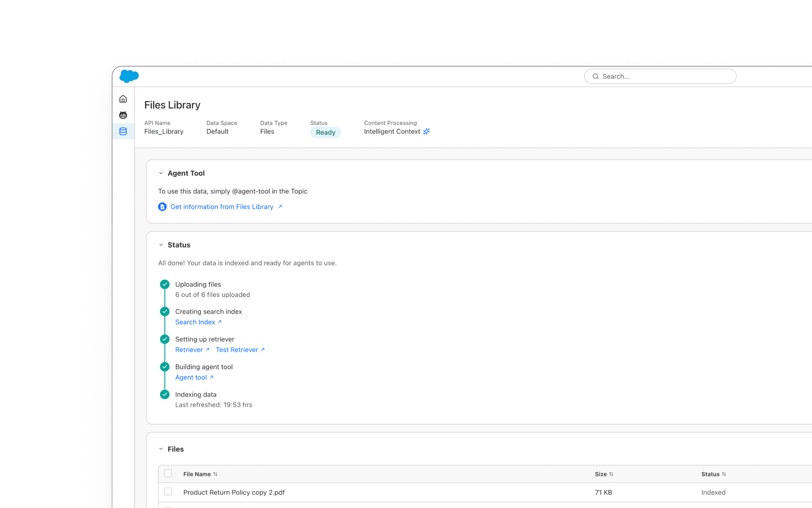Image resolution: width=812 pixels, height=508 pixels.
Task: Sort by Size using sort arrows
Action: click(611, 474)
